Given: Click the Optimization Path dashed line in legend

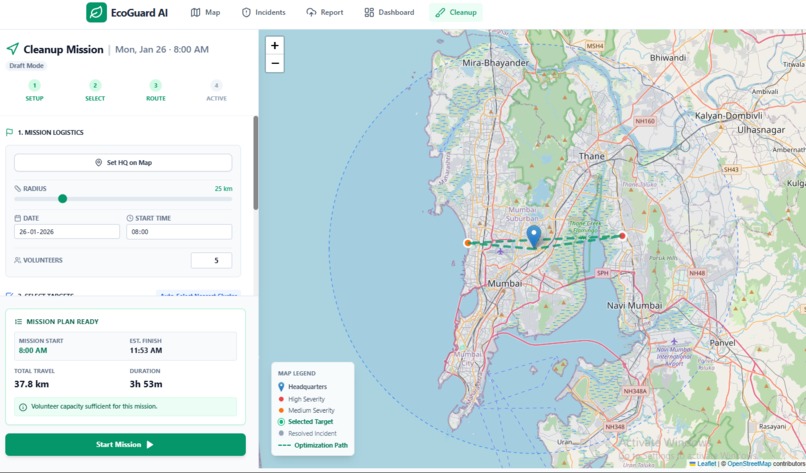Looking at the screenshot, I should click(284, 445).
